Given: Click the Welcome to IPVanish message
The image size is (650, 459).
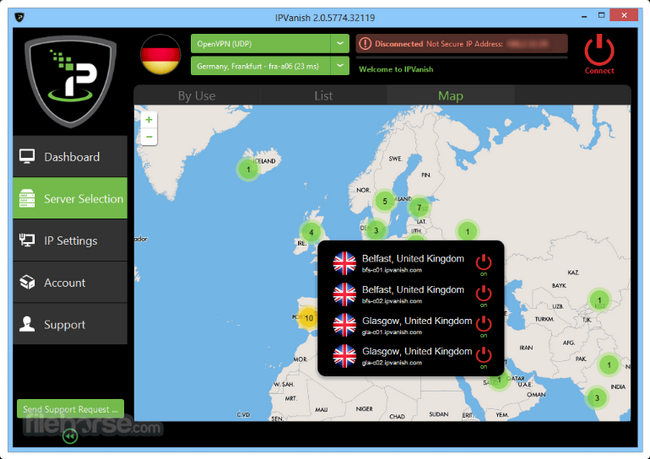Looking at the screenshot, I should pyautogui.click(x=396, y=69).
